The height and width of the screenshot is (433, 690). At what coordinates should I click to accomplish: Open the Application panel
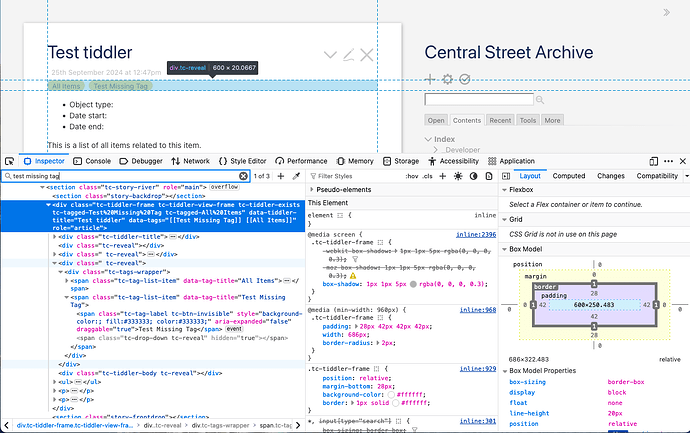coord(511,161)
